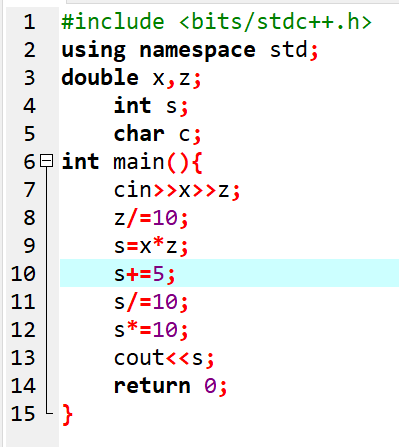Click the return keyword on line 14
399x447 pixels.
[x=152, y=386]
